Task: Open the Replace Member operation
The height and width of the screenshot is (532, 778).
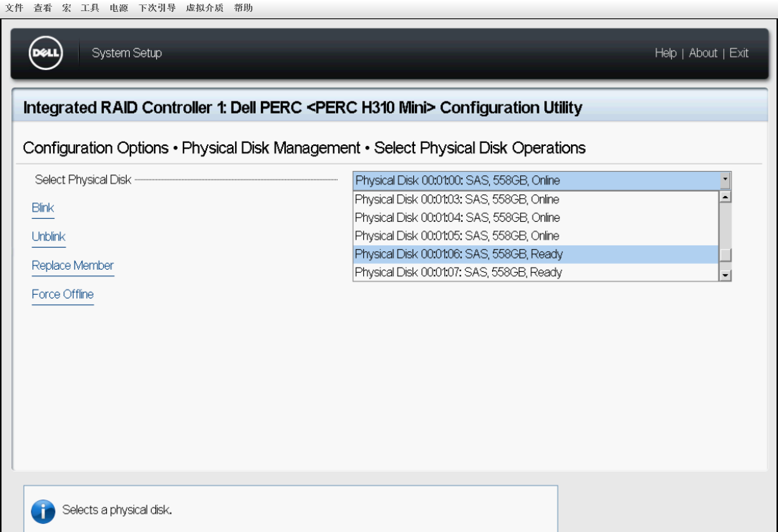Action: pyautogui.click(x=73, y=265)
